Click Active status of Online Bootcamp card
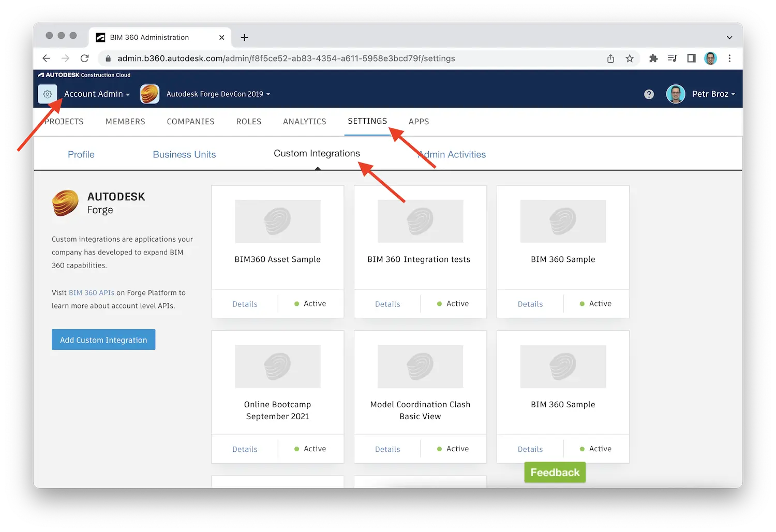776x532 pixels. (x=310, y=449)
